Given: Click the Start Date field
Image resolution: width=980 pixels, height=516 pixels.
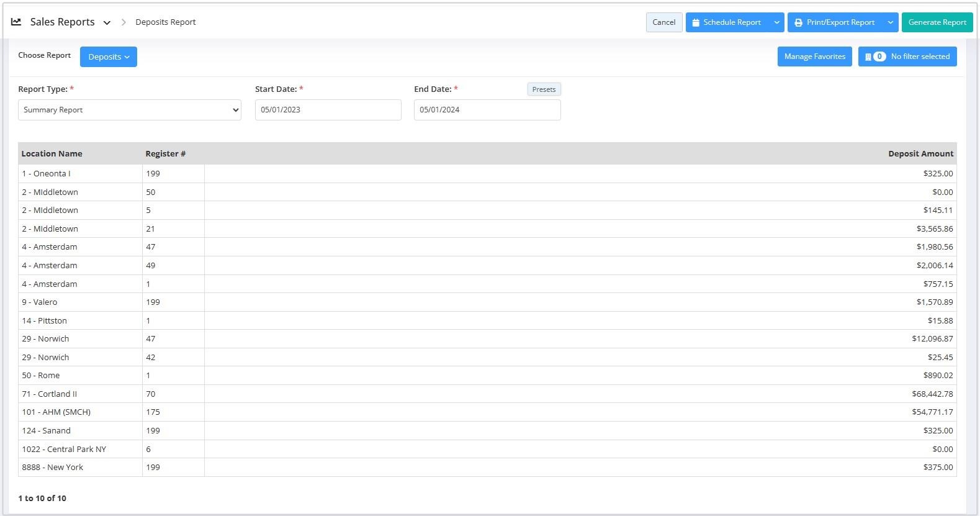Looking at the screenshot, I should click(328, 110).
